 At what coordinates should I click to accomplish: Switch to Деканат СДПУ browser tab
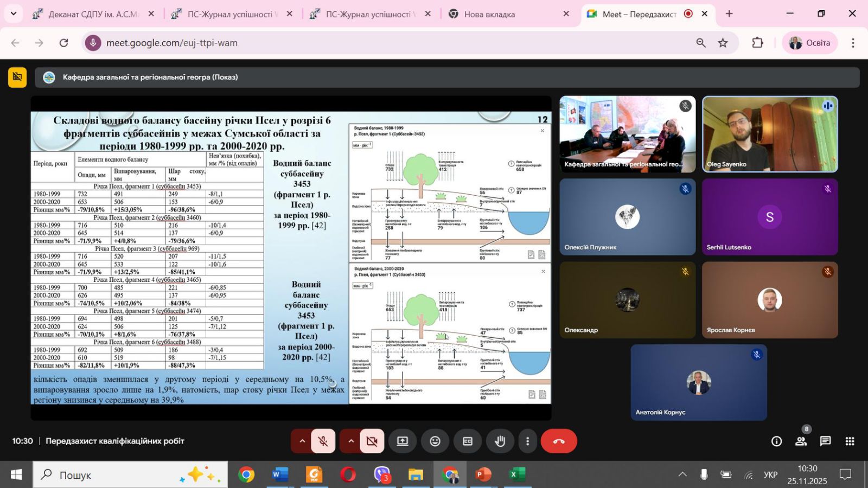[x=92, y=15]
